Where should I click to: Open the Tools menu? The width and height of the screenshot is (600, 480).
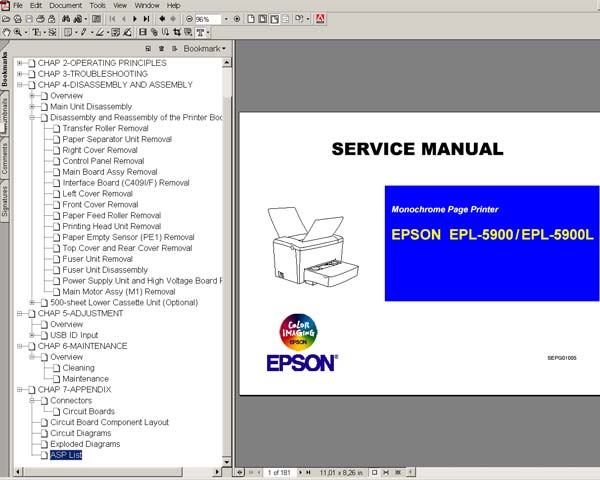pos(98,5)
